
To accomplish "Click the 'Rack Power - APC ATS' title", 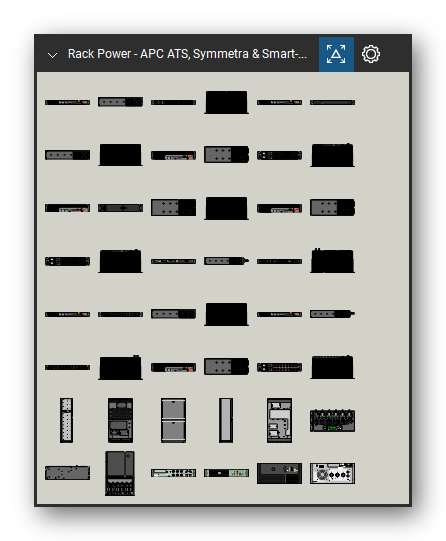I will point(187,54).
